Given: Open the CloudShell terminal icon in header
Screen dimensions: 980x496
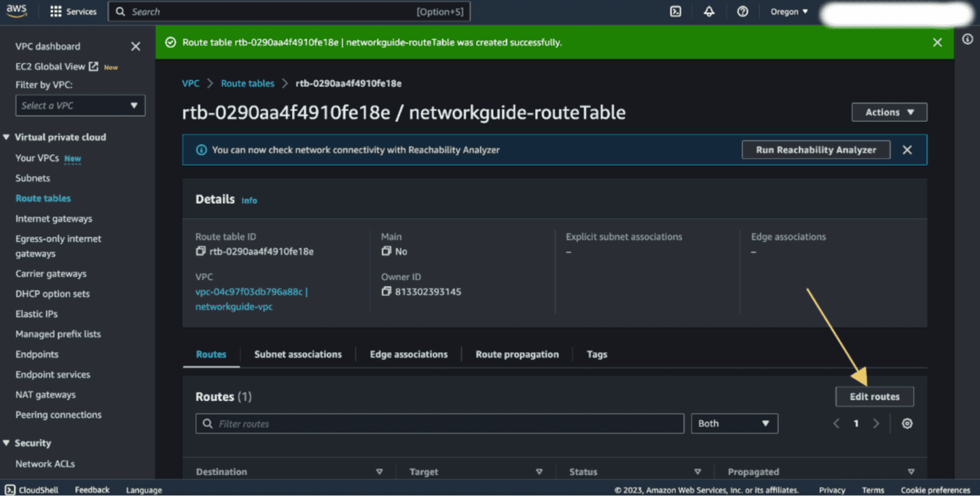Looking at the screenshot, I should 676,11.
